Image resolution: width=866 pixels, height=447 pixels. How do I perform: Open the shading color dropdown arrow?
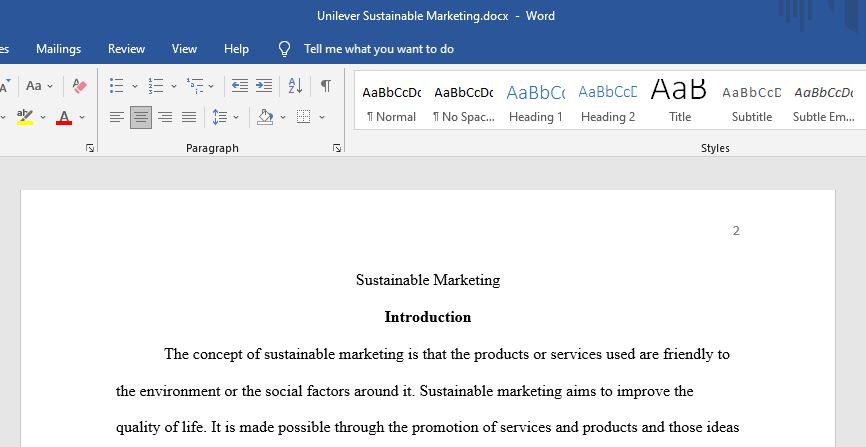pyautogui.click(x=283, y=118)
